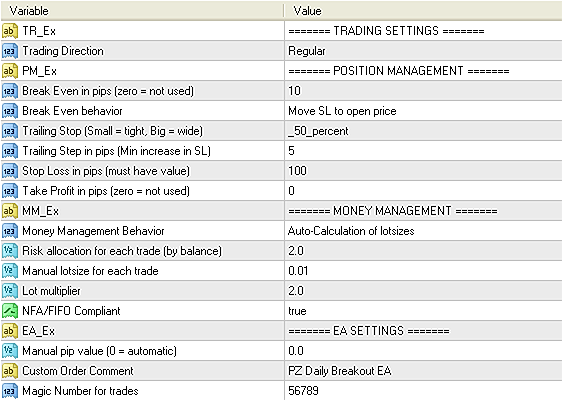
Task: Click the double-type icon beside Lot multiplier
Action: (9, 291)
